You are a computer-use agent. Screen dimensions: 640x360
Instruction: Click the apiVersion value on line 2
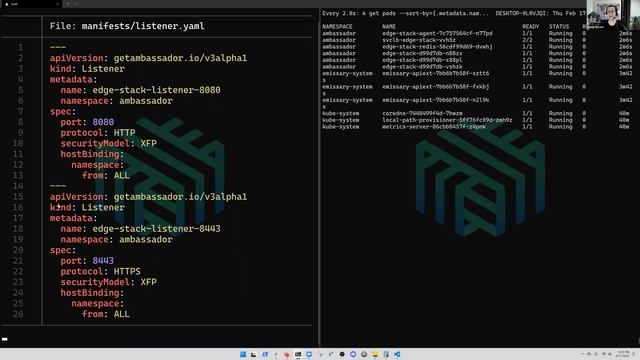pos(180,58)
